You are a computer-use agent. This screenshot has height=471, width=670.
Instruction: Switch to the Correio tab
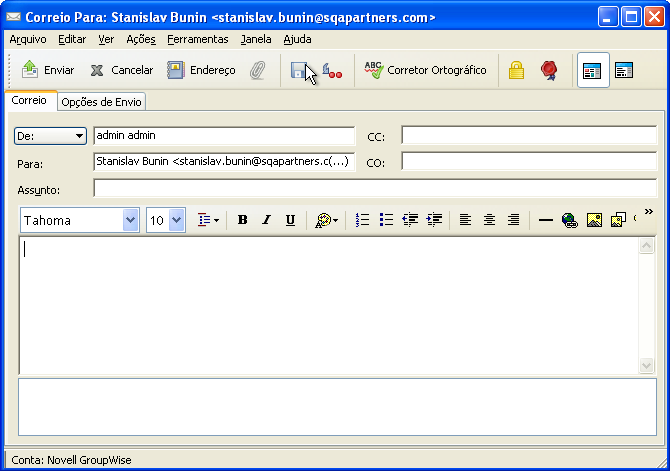click(x=29, y=100)
